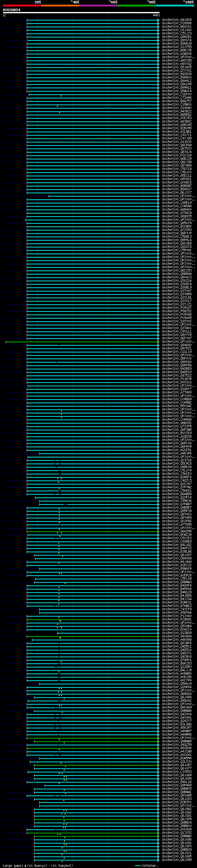The width and height of the screenshot is (197, 868).
Task: Select hit UniRef100_Q86M26
Action: point(176,694)
